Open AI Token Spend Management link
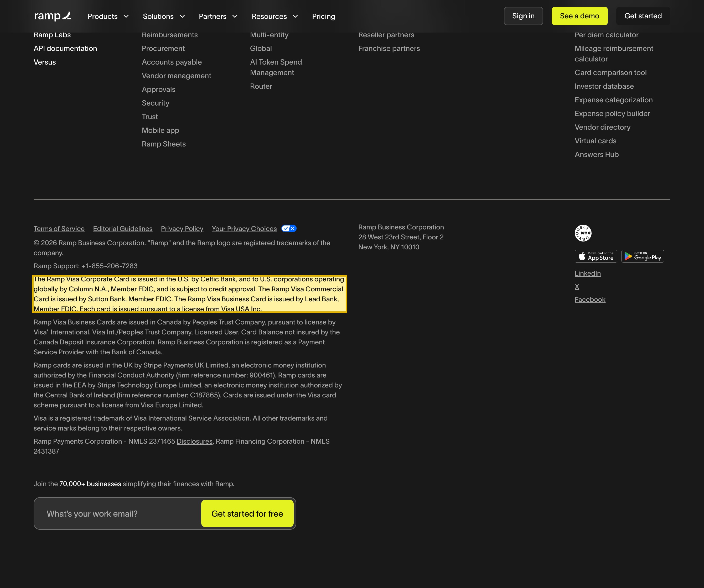Screen dimensions: 704x588 pos(276,67)
